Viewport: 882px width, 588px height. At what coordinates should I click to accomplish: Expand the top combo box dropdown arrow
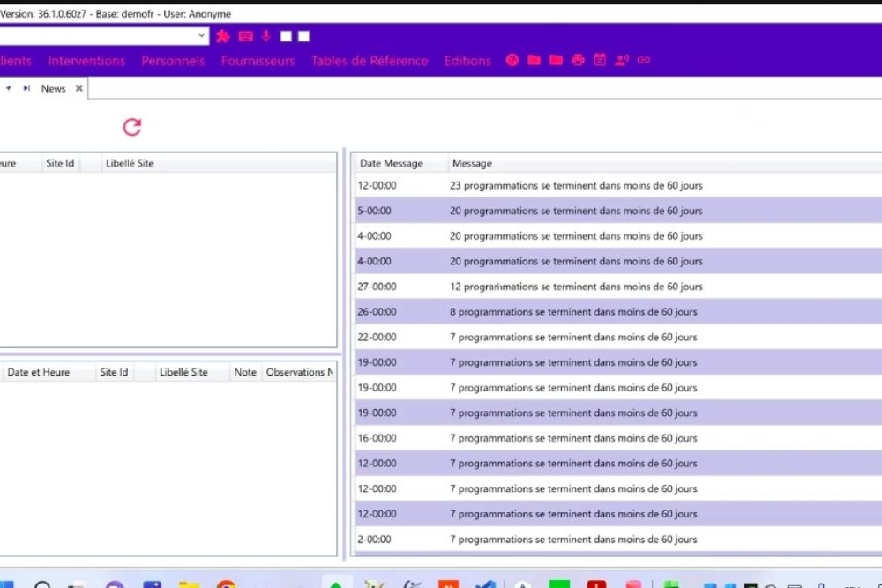point(202,36)
